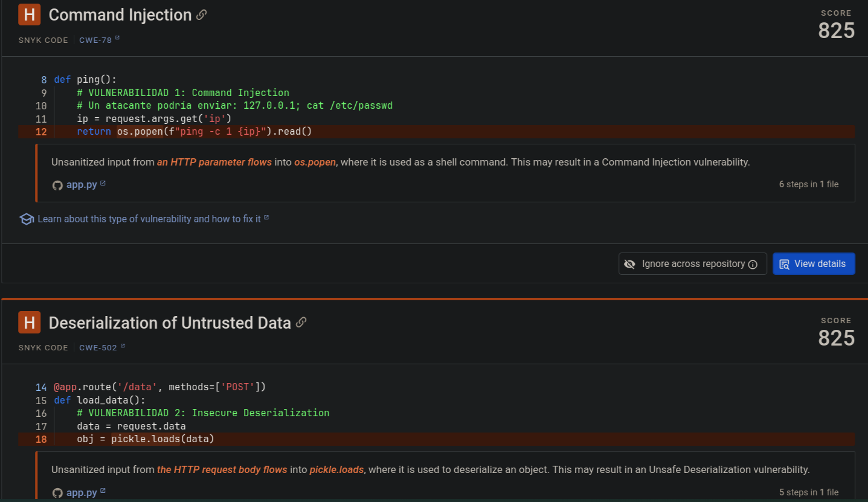The width and height of the screenshot is (868, 502).
Task: Toggle Ignore across repository eye icon
Action: [x=629, y=264]
